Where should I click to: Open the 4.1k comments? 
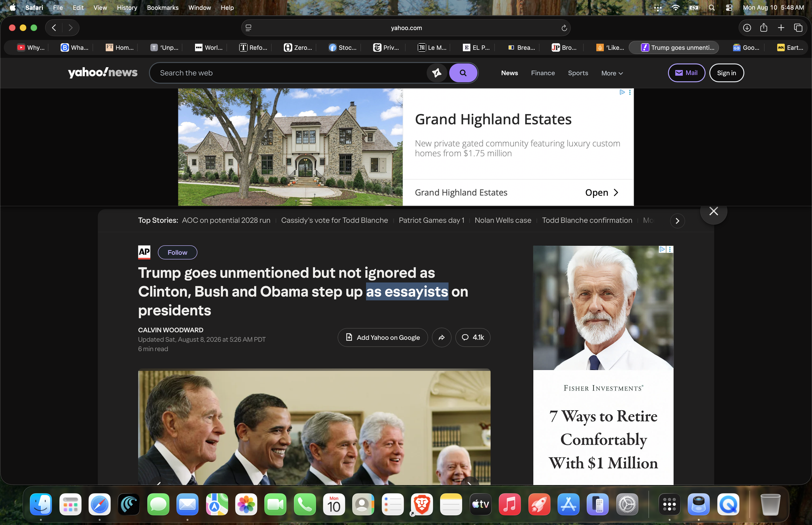[x=473, y=338]
